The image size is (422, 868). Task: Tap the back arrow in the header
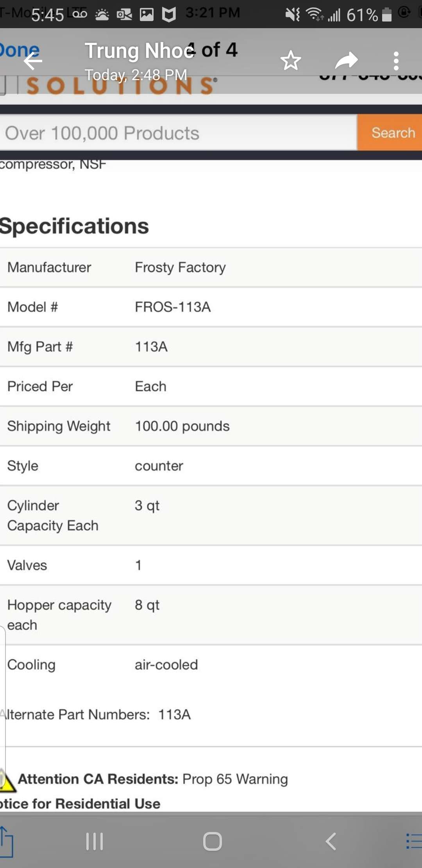tap(33, 61)
